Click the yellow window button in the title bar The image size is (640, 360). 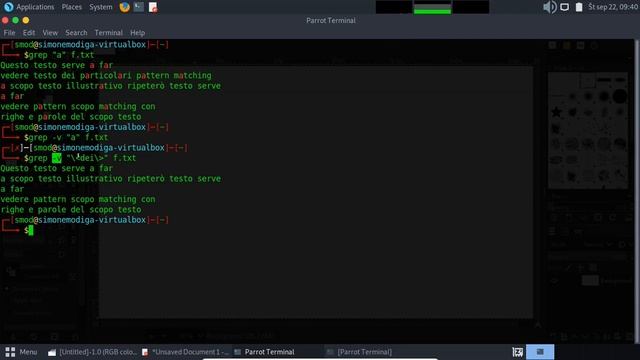(x=26, y=20)
